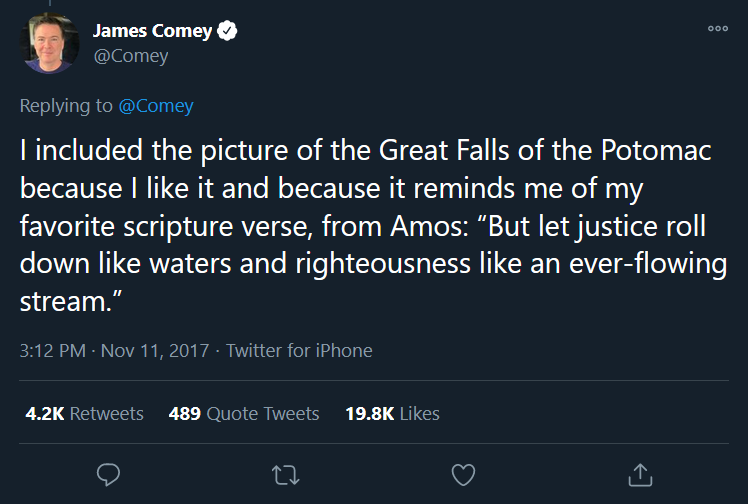Open the Twitter for iPhone source link

pos(299,351)
